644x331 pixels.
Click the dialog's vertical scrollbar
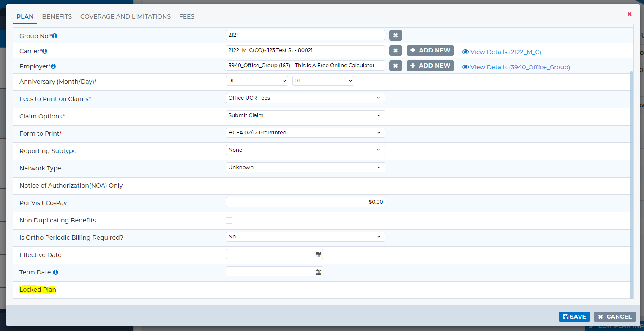tap(632, 184)
